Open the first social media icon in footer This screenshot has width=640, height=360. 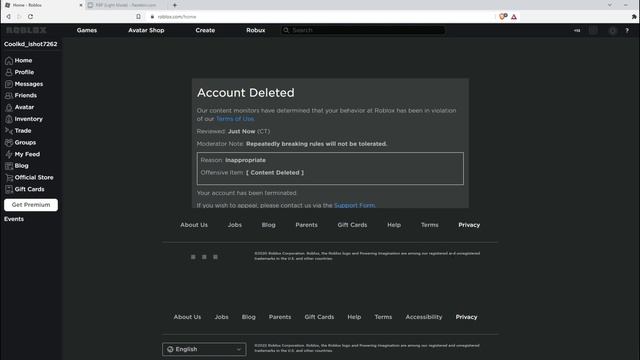tap(193, 257)
